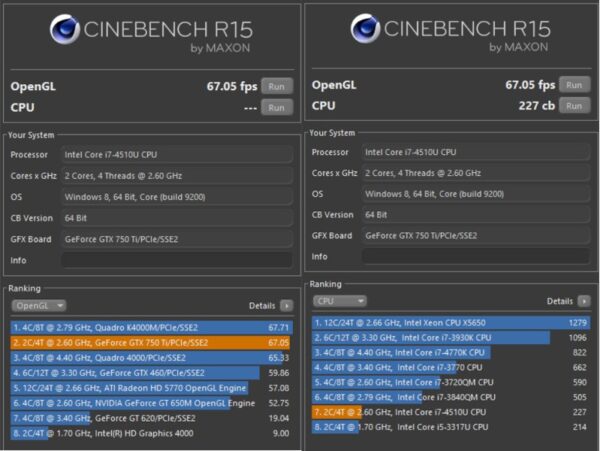Click Processor field in right window

click(476, 152)
